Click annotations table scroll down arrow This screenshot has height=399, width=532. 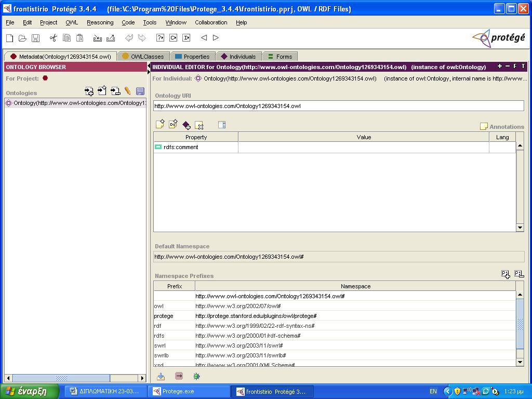click(x=520, y=228)
